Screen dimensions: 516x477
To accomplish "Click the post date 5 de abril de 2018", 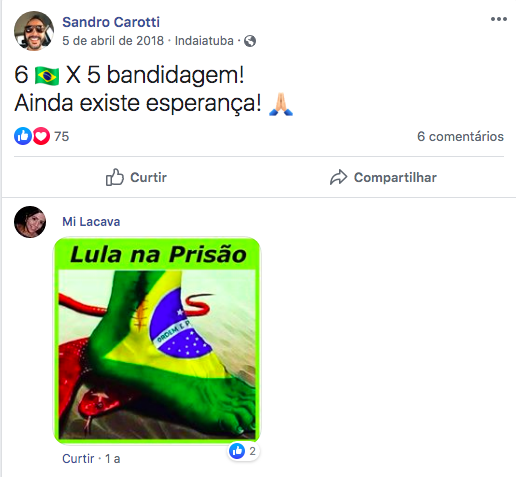I will (x=113, y=41).
